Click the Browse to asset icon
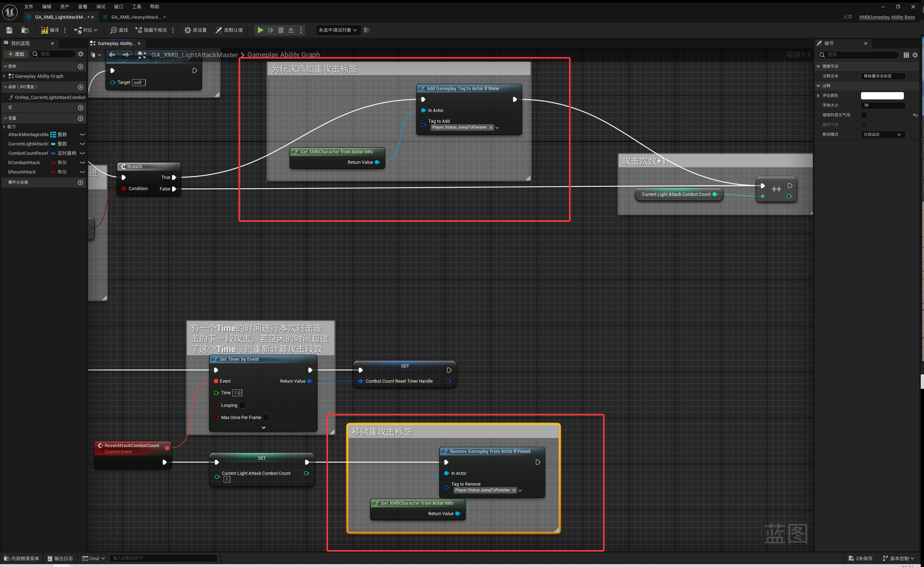The image size is (924, 567). tap(25, 30)
